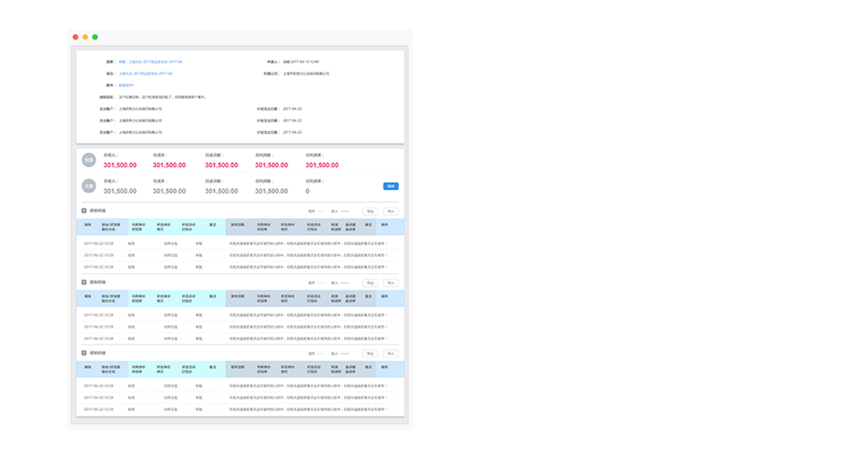Click the blue legend swatch above the second table
Viewport: 850px width, 462px height.
(346, 282)
